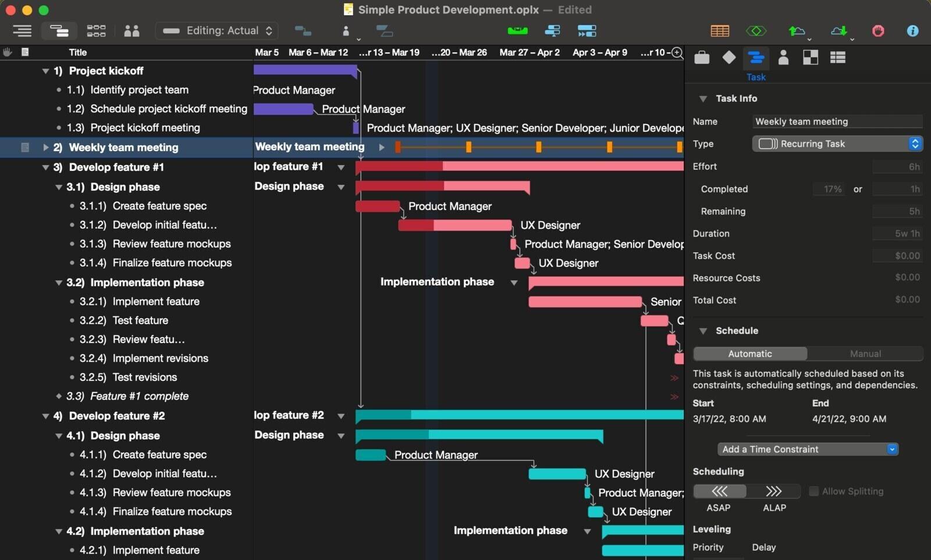The height and width of the screenshot is (560, 931).
Task: Collapse the Schedule section
Action: [x=703, y=331]
